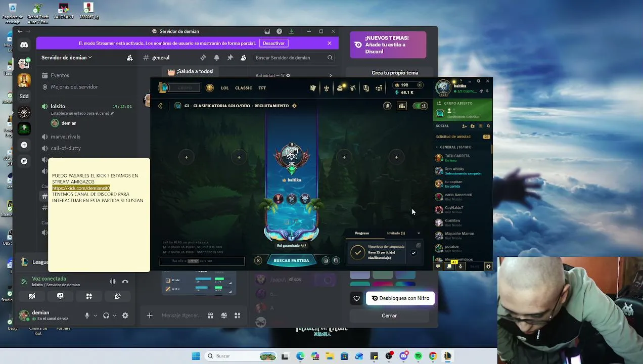Click Buscar Servidor de demian search box
Image resolution: width=643 pixels, height=364 pixels.
[x=294, y=58]
